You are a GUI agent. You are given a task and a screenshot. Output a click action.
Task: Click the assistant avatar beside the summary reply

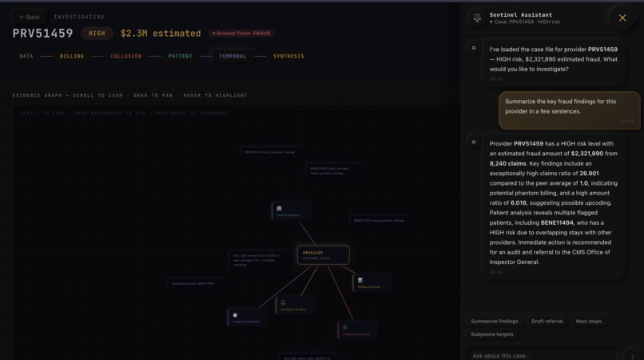coord(474,142)
